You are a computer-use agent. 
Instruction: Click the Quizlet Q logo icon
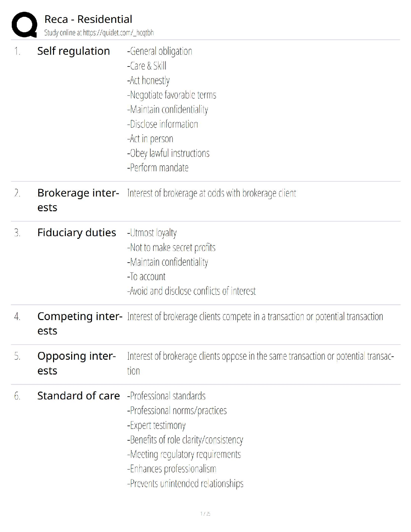click(25, 25)
